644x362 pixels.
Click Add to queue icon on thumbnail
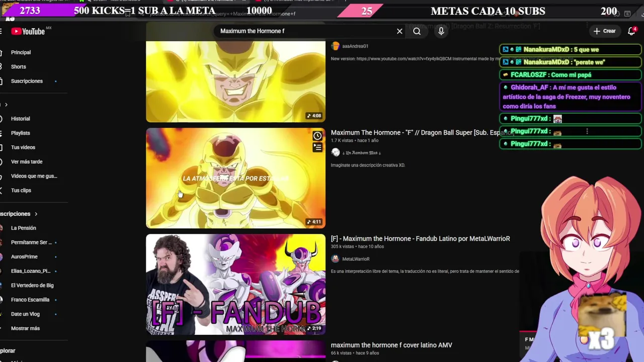coord(317,147)
